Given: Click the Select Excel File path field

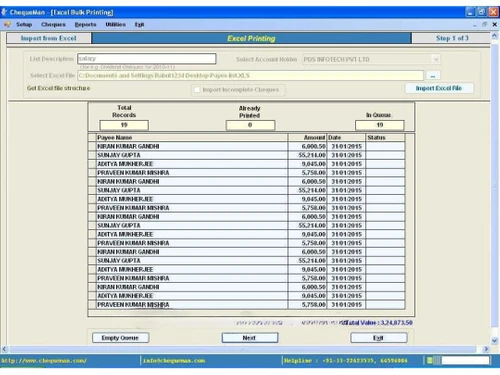Looking at the screenshot, I should [250, 76].
